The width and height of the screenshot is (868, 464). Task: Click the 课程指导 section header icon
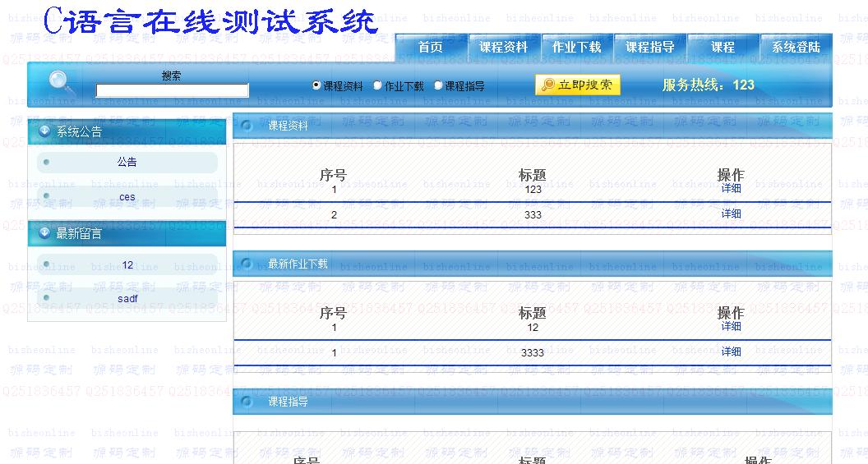[x=247, y=402]
